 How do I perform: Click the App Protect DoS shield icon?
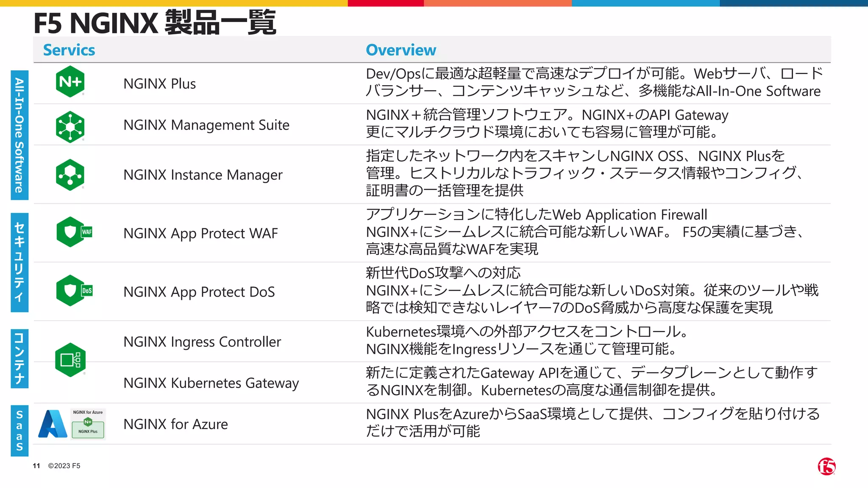74,291
